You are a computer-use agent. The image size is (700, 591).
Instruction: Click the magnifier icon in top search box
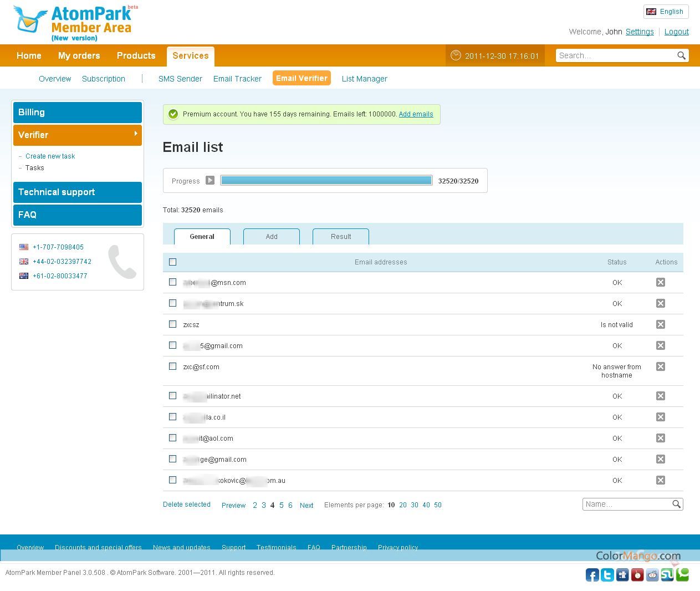click(681, 55)
